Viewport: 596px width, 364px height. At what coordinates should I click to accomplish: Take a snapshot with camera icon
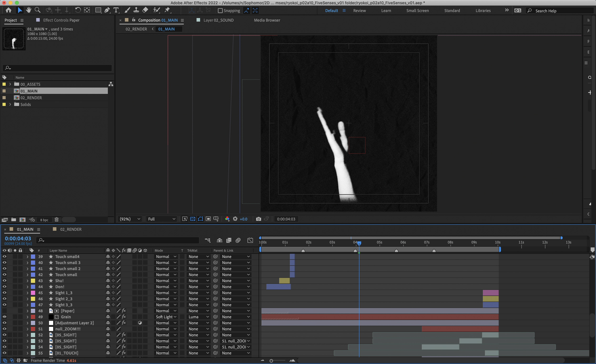pyautogui.click(x=258, y=219)
